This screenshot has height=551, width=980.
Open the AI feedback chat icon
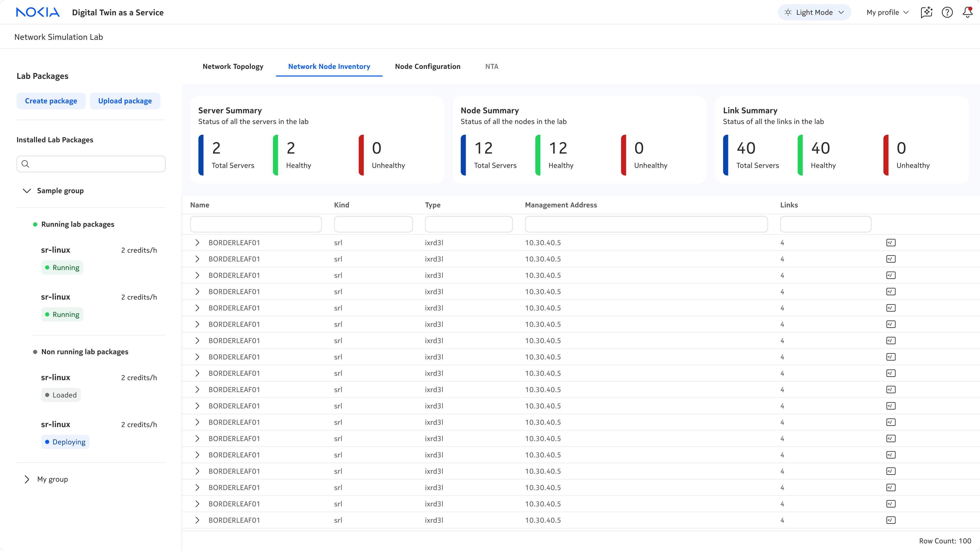point(926,12)
